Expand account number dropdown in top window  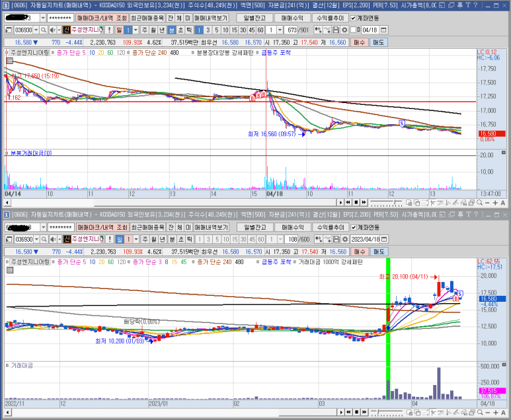[x=43, y=18]
